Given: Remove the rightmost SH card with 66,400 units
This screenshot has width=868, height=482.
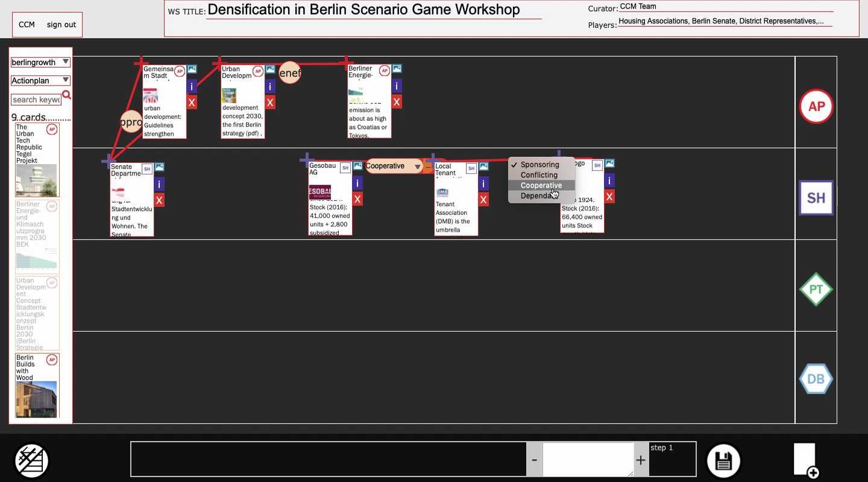Looking at the screenshot, I should click(609, 197).
